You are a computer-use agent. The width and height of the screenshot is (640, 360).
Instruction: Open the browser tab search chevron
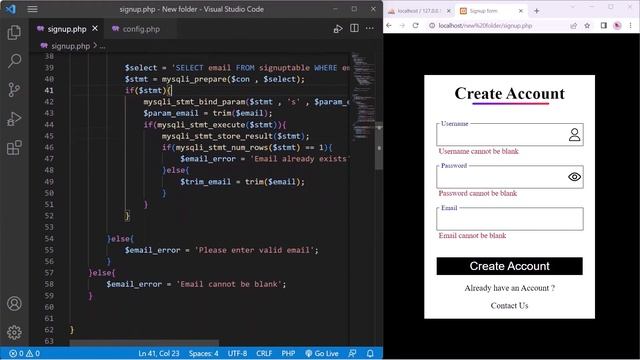click(x=573, y=7)
